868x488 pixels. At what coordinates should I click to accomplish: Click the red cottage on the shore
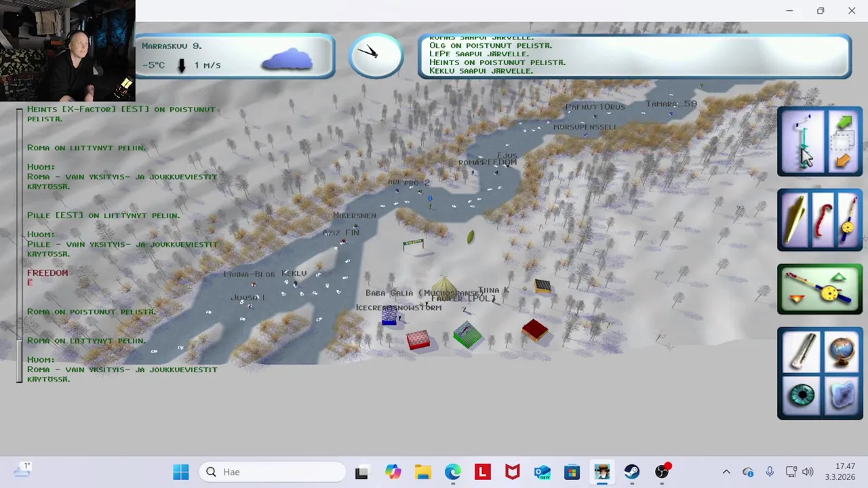(534, 330)
